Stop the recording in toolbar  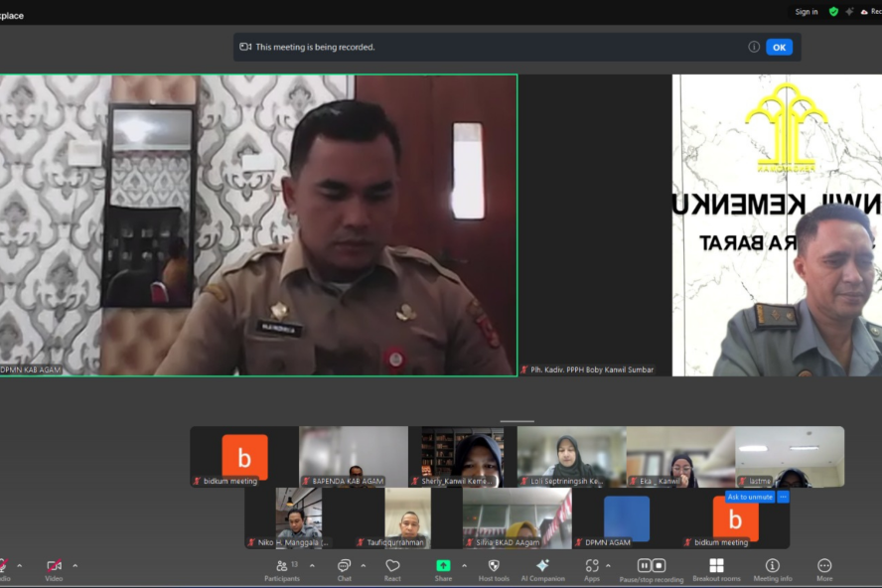[660, 565]
